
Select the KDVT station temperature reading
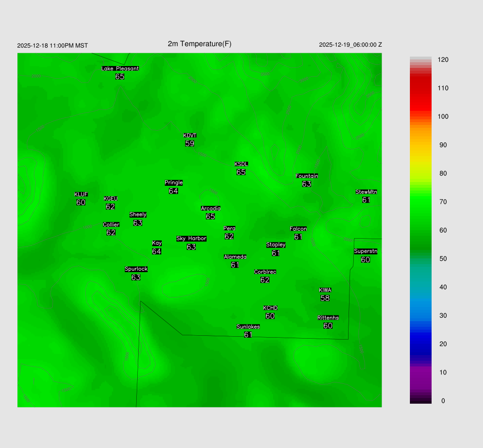click(x=190, y=143)
